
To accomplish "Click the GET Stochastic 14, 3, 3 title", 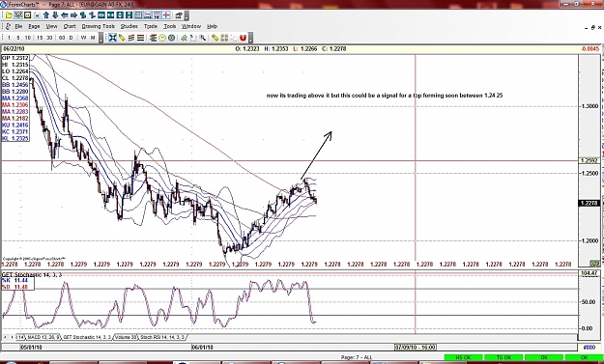I will coord(32,275).
